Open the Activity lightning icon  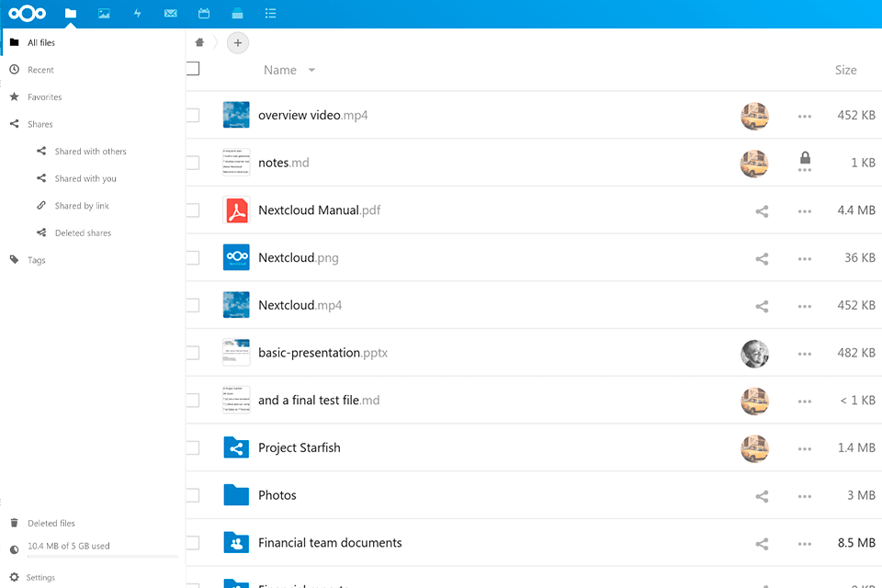click(x=137, y=14)
